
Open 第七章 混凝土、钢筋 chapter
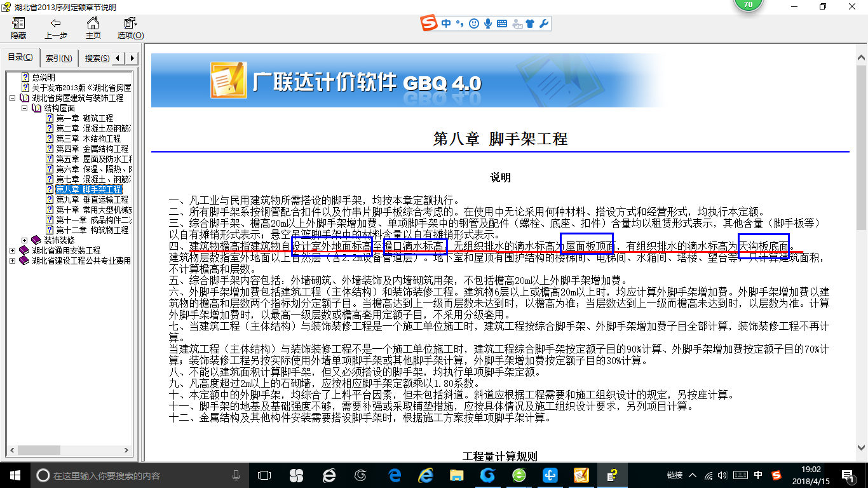pyautogui.click(x=93, y=179)
